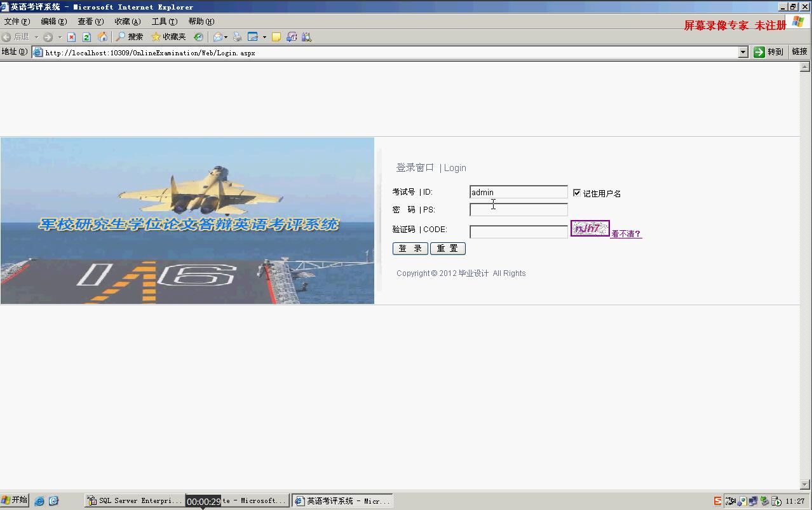Screen dimensions: 812x510
Task: Click the 验证码 CODE input field
Action: pos(518,231)
